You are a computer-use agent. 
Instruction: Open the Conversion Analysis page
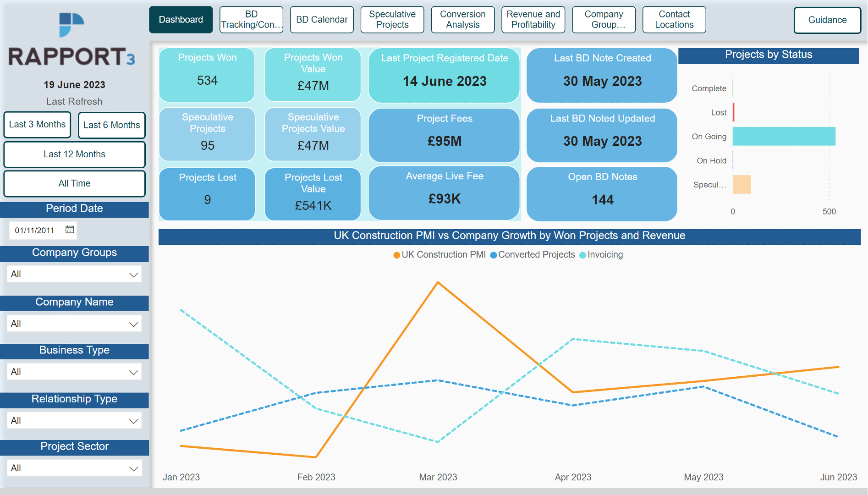[462, 19]
